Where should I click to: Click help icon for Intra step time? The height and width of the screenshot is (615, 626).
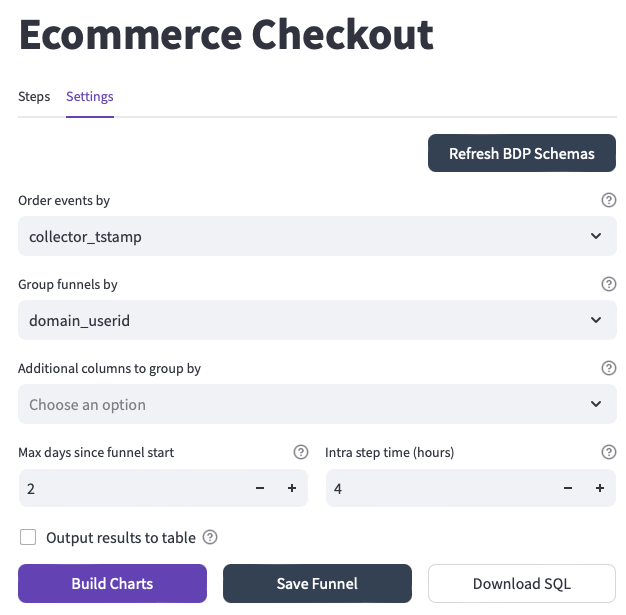[608, 452]
